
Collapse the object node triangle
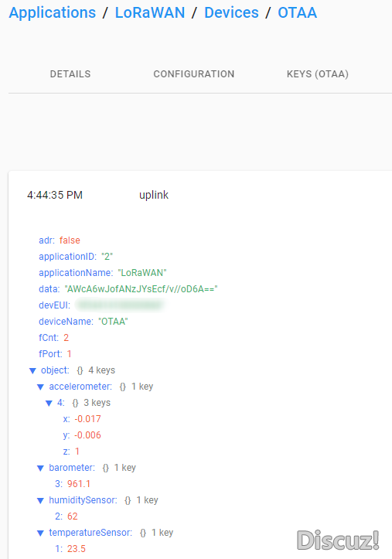32,371
